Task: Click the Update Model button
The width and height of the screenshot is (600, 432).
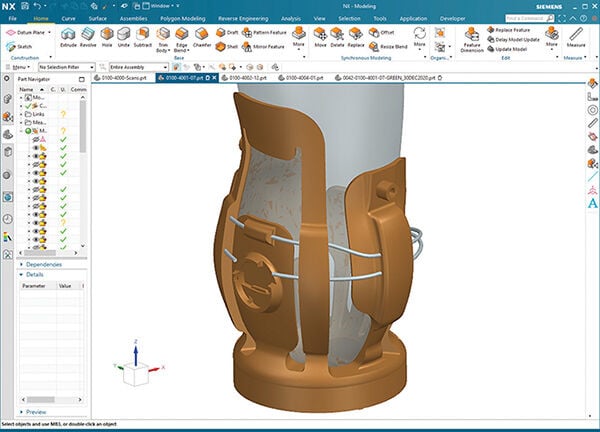Action: click(510, 48)
